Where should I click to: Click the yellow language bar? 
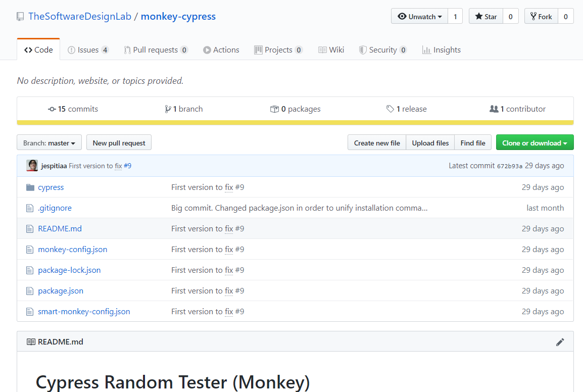pyautogui.click(x=295, y=123)
